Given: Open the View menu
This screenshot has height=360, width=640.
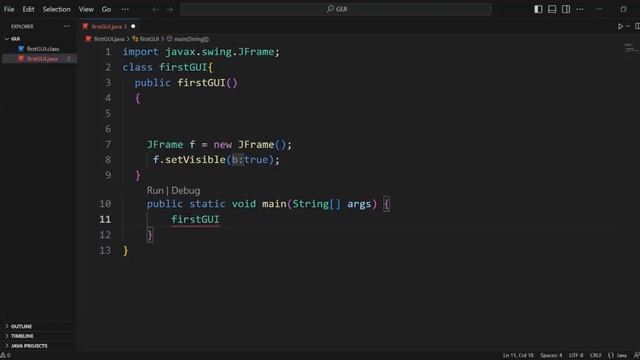Looking at the screenshot, I should tap(86, 9).
